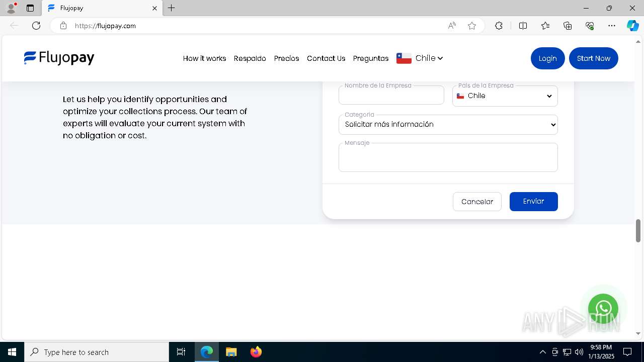The image size is (644, 362).
Task: Open the volume control in the tray
Action: tap(579, 352)
